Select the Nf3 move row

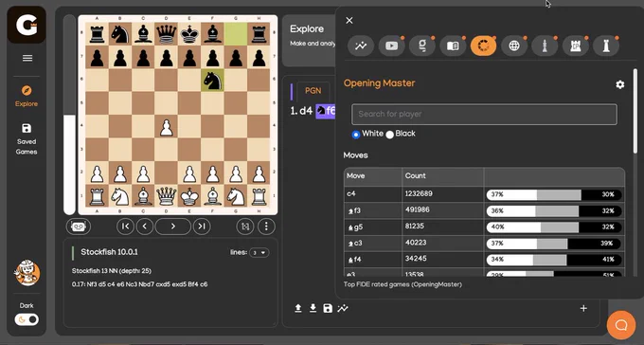(x=484, y=210)
